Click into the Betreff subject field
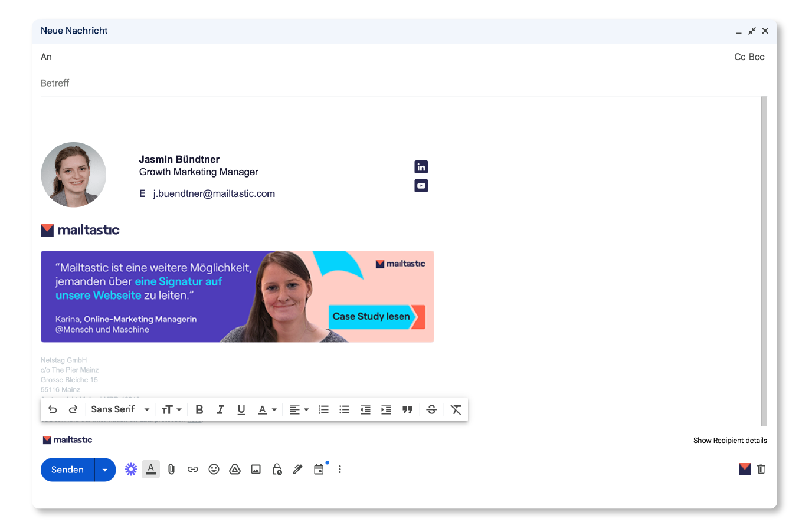Viewport: 812px width, 522px height. (x=354, y=83)
